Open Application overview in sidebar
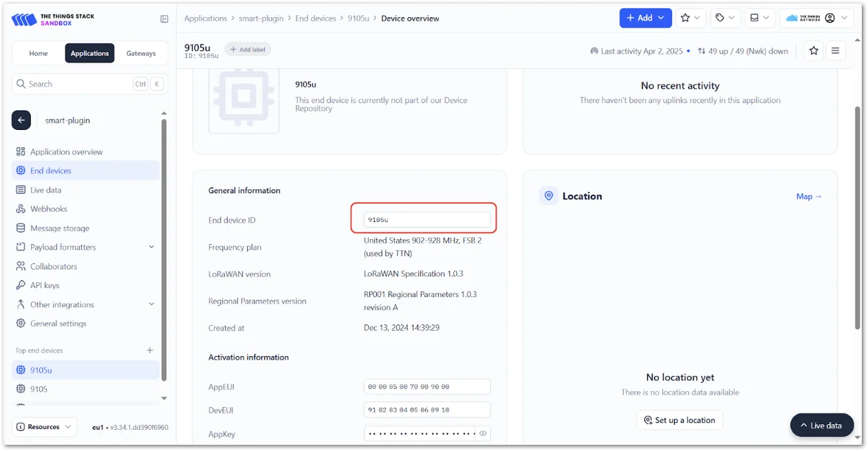This screenshot has height=451, width=868. point(85,152)
